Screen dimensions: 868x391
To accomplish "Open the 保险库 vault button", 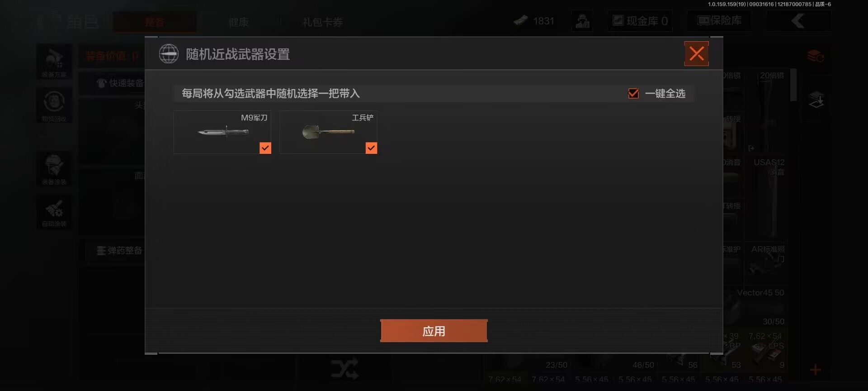I will [x=720, y=21].
